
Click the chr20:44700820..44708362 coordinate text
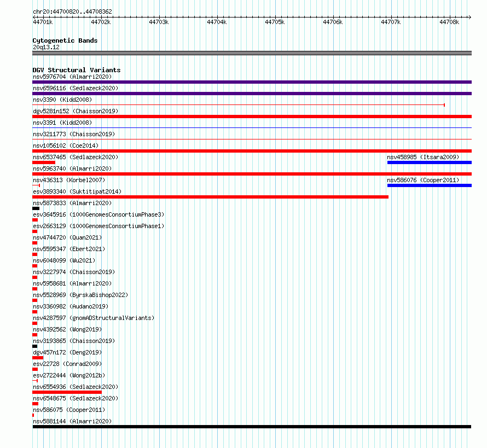point(72,12)
